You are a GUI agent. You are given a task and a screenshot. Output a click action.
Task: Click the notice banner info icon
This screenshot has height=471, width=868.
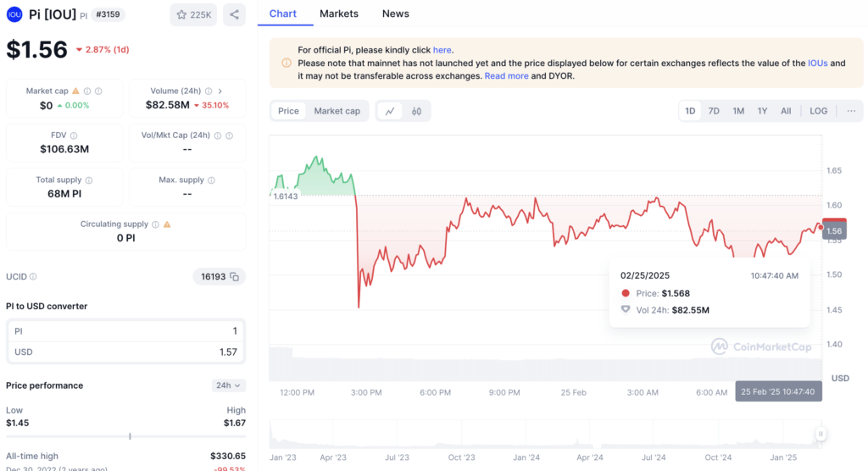coord(287,63)
